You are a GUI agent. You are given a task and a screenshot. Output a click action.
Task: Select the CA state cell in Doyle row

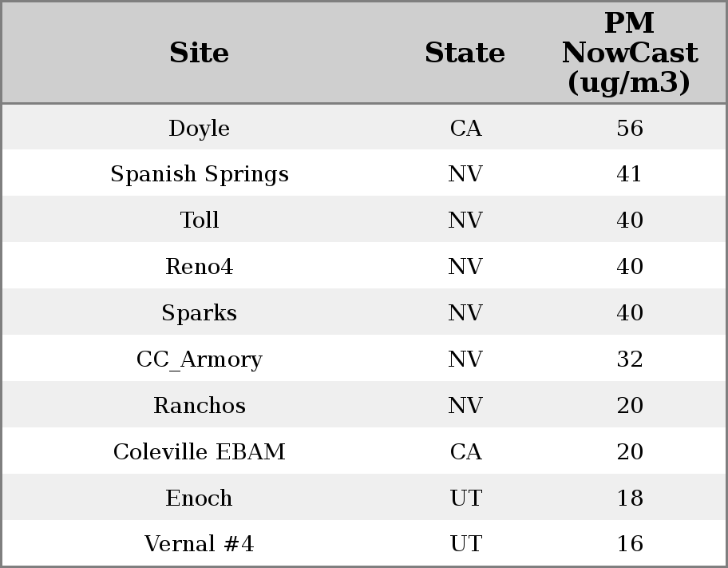tap(465, 129)
